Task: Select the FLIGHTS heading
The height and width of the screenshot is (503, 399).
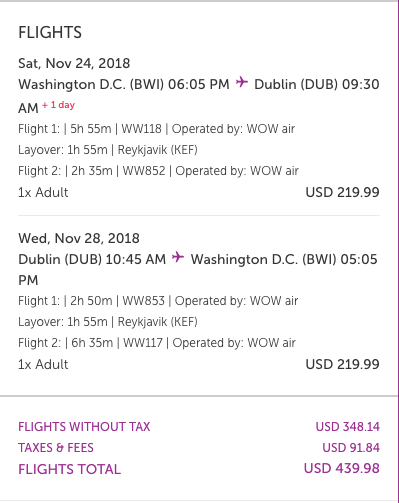Action: click(x=50, y=33)
